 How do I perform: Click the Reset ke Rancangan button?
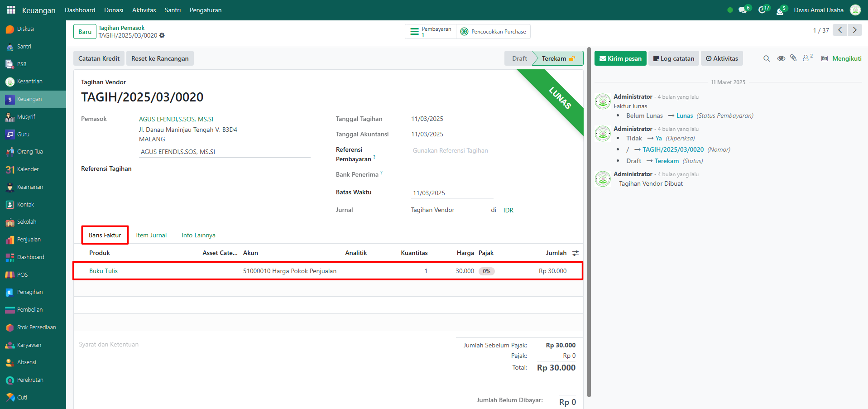click(x=160, y=58)
